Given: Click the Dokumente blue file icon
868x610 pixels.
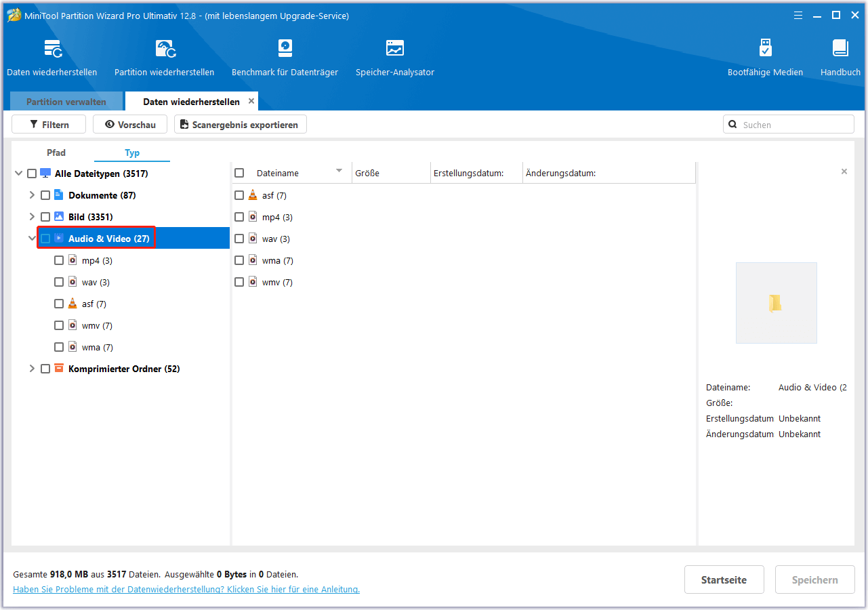Looking at the screenshot, I should (x=58, y=195).
